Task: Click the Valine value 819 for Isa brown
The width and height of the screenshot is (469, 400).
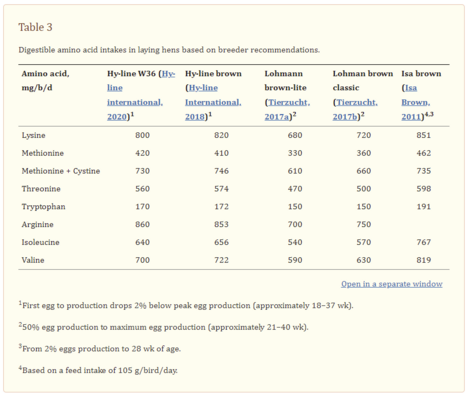Action: (423, 260)
